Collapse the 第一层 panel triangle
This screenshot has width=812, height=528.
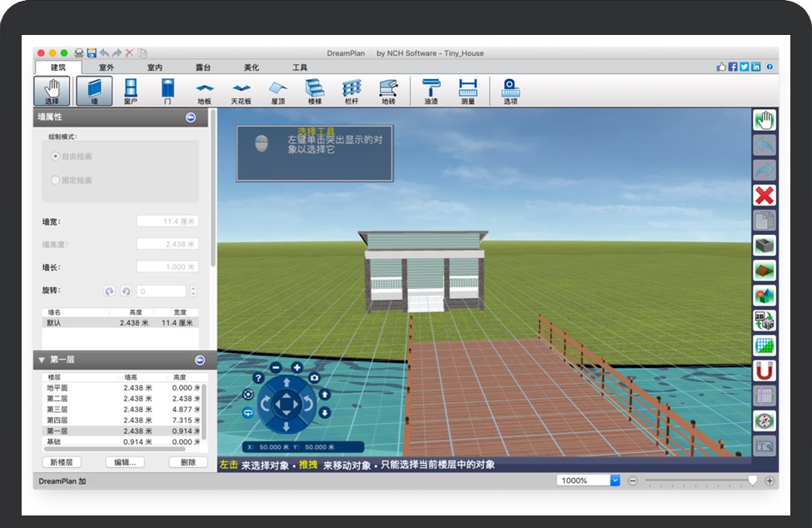tap(41, 360)
